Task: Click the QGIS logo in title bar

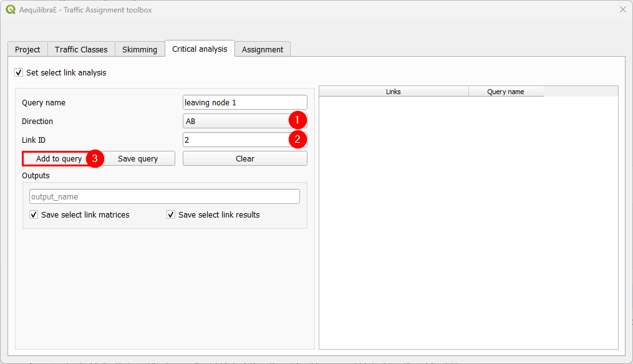Action: 10,10
